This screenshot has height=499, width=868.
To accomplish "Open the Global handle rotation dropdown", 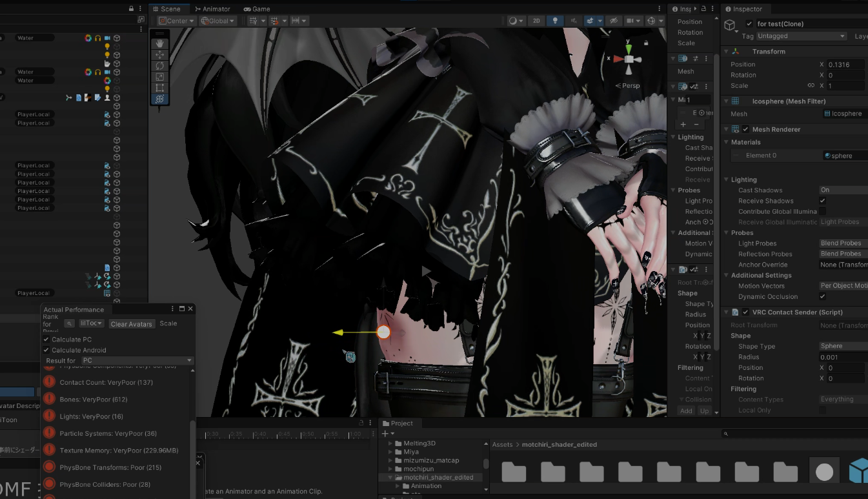I will 217,21.
